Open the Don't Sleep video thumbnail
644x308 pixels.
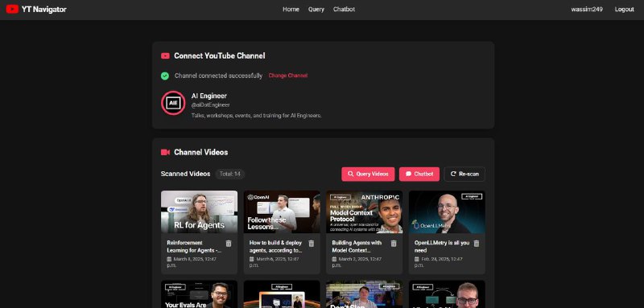click(x=365, y=294)
